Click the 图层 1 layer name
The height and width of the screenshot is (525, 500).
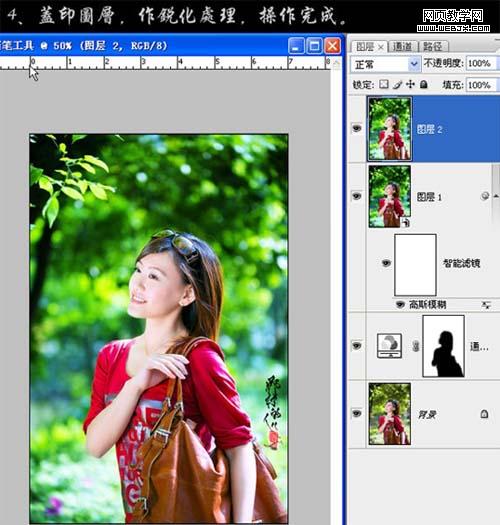coord(429,197)
